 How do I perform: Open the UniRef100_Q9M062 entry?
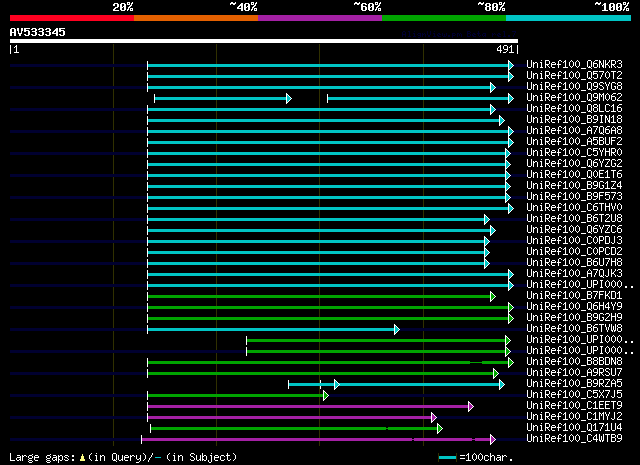pos(574,98)
